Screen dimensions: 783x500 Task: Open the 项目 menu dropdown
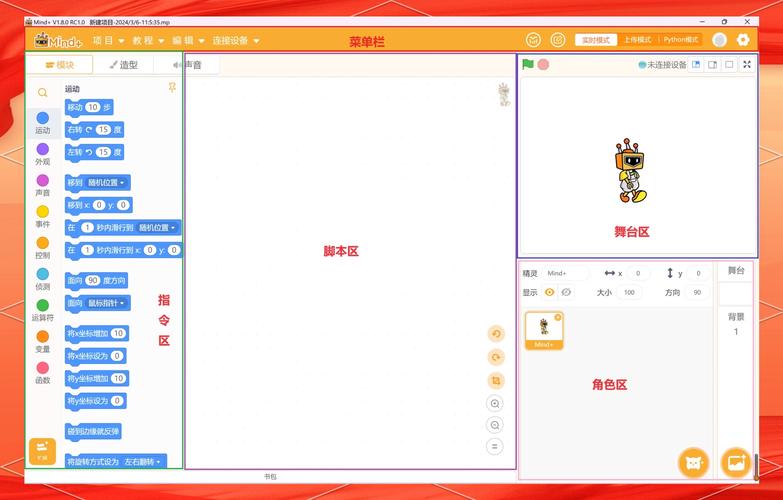click(108, 41)
